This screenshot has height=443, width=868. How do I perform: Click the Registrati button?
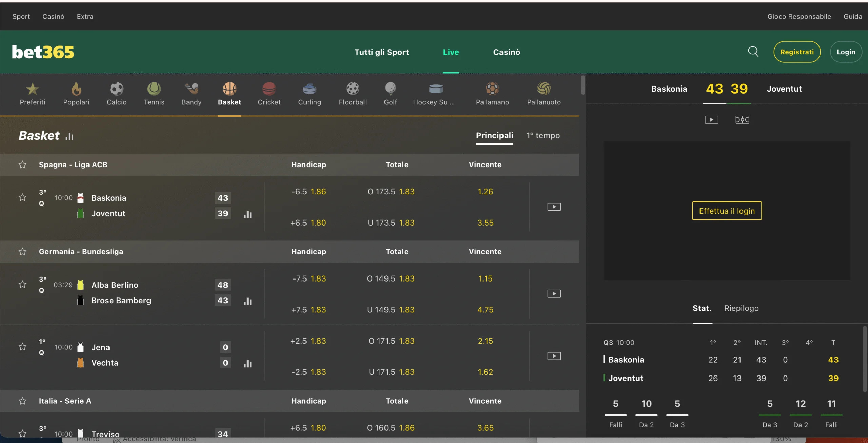tap(797, 52)
